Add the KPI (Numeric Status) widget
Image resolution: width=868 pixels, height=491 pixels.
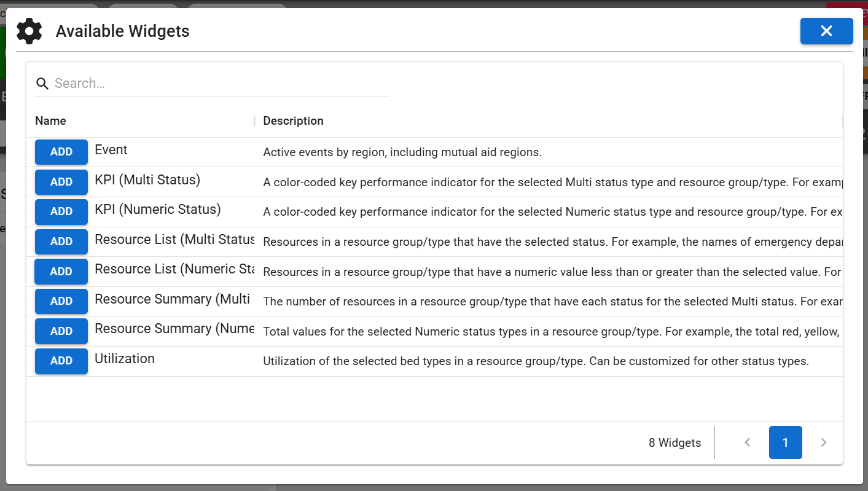click(61, 211)
